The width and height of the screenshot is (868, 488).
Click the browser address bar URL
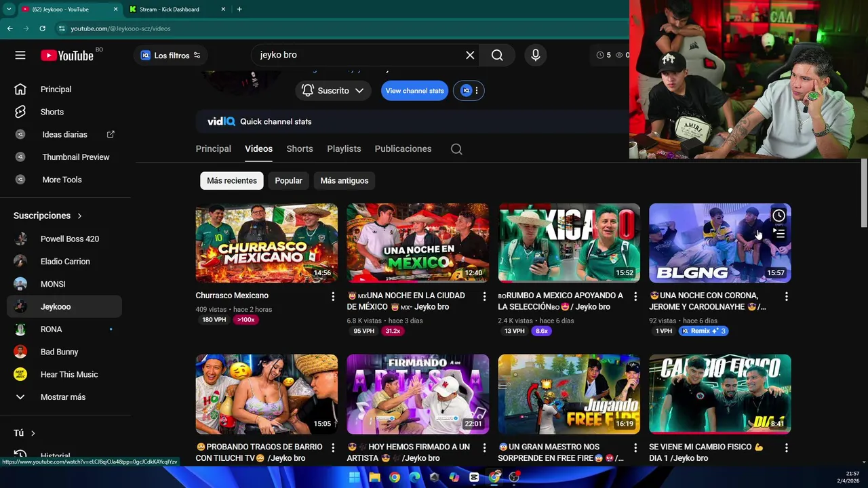[121, 28]
